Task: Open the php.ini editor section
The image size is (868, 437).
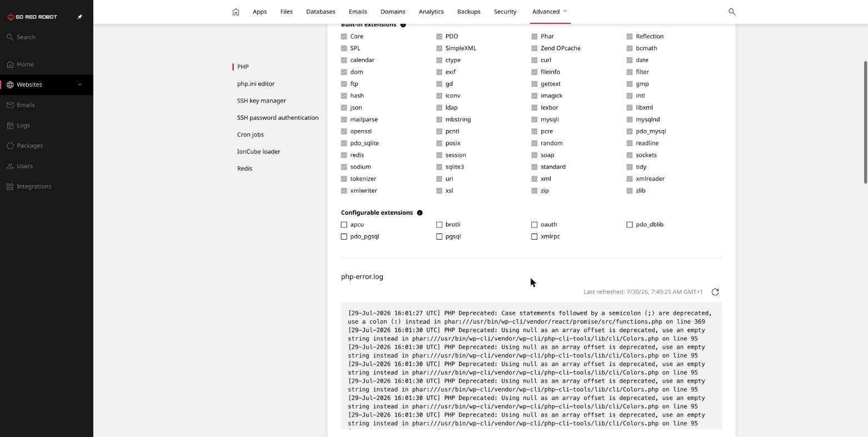Action: click(x=256, y=84)
